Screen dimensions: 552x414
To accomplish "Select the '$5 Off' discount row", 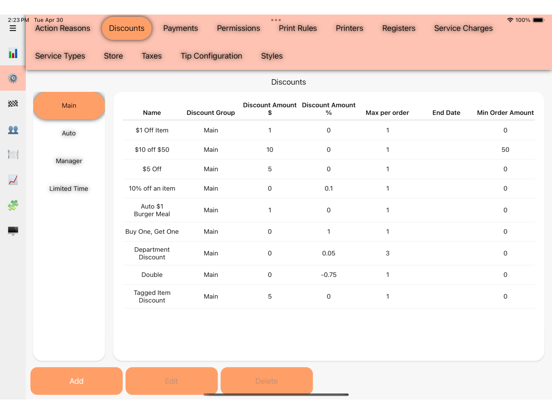I will (x=328, y=169).
